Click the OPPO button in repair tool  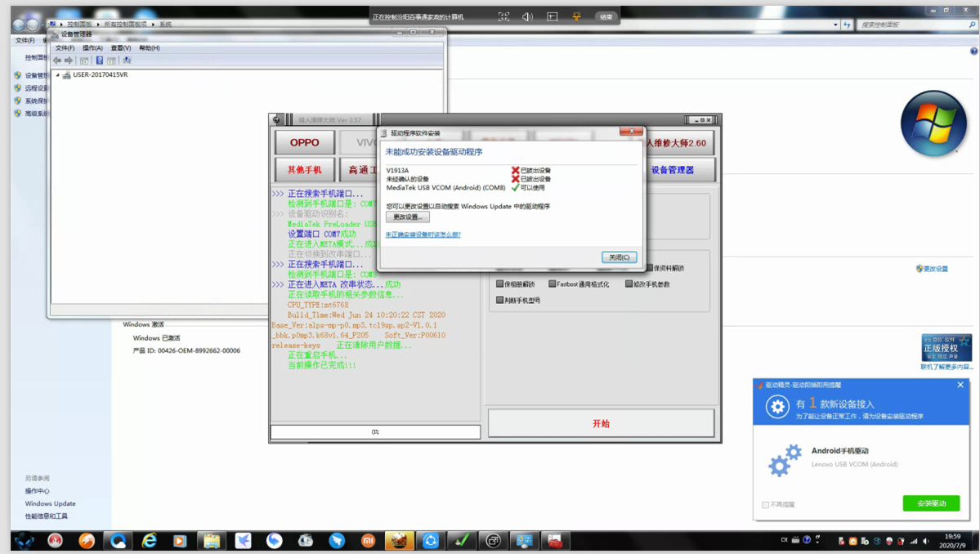tap(304, 142)
